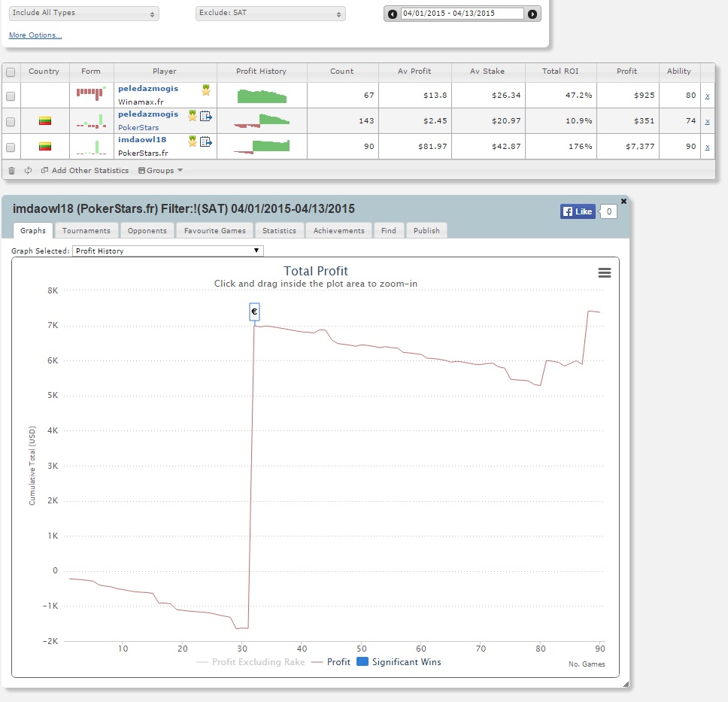The width and height of the screenshot is (728, 702).
Task: Toggle Significant Wins legend series
Action: click(399, 662)
